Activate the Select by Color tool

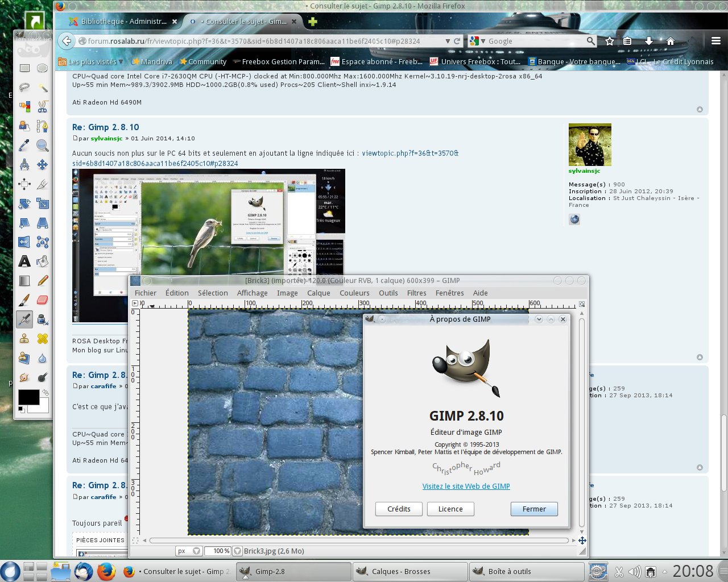point(24,107)
